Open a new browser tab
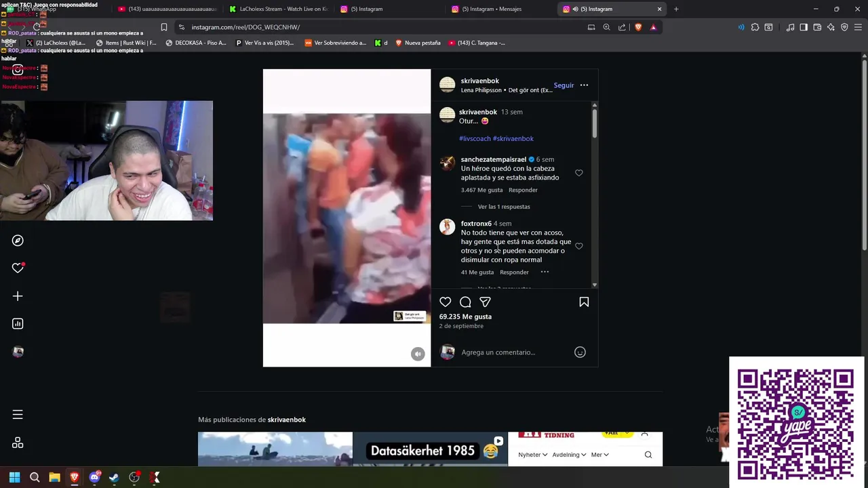The image size is (868, 488). coord(676,9)
